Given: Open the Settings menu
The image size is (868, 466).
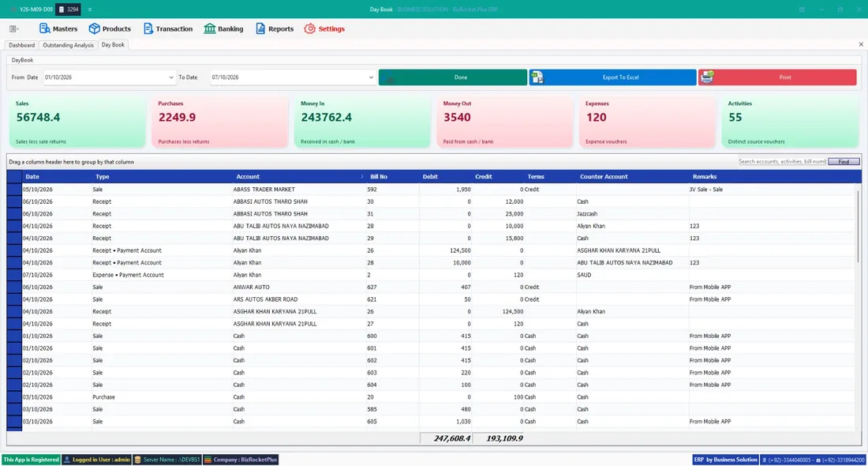Looking at the screenshot, I should tap(324, 28).
